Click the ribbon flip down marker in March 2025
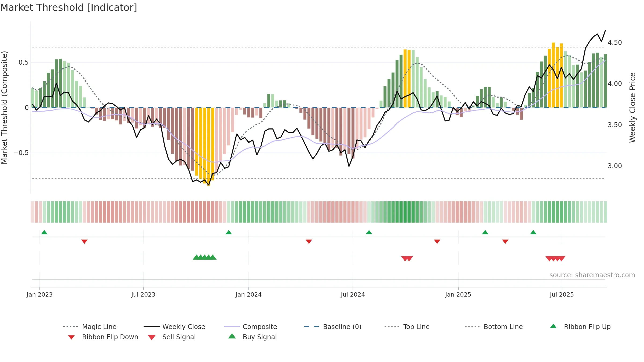Image resolution: width=644 pixels, height=362 pixels. pyautogui.click(x=505, y=242)
